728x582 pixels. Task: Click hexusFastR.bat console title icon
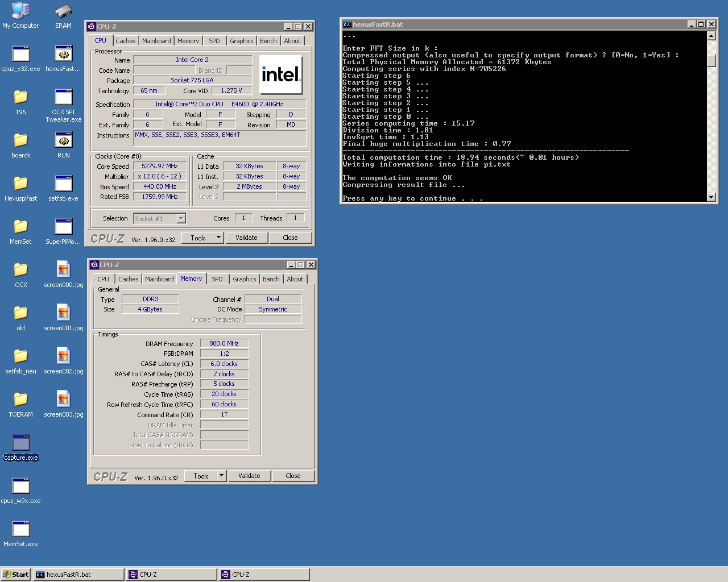click(x=347, y=24)
